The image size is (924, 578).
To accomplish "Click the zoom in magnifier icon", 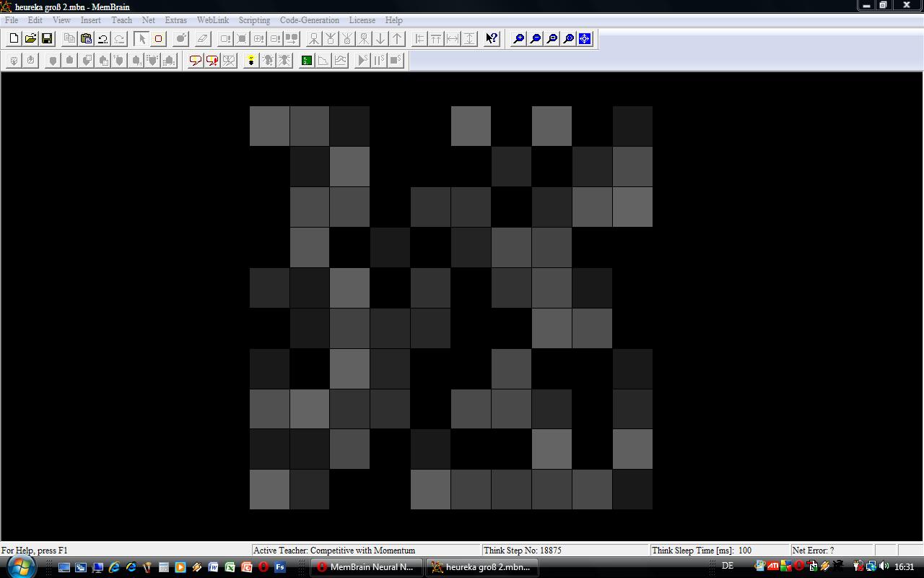I will coord(518,39).
